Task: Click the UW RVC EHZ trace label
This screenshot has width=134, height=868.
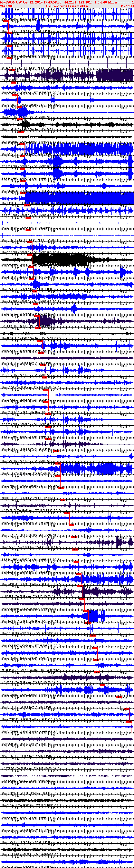Action: tap(31, 461)
